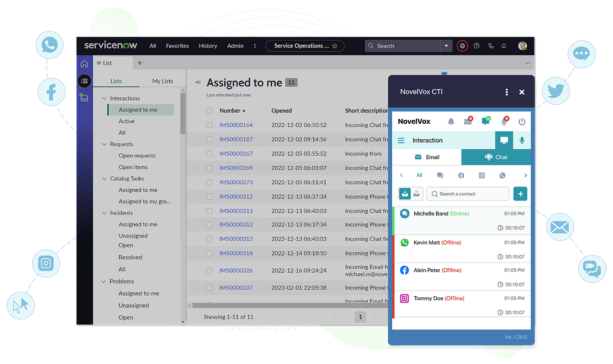The width and height of the screenshot is (613, 364).
Task: Collapse the Interactions section in the list sidebar
Action: click(x=104, y=98)
